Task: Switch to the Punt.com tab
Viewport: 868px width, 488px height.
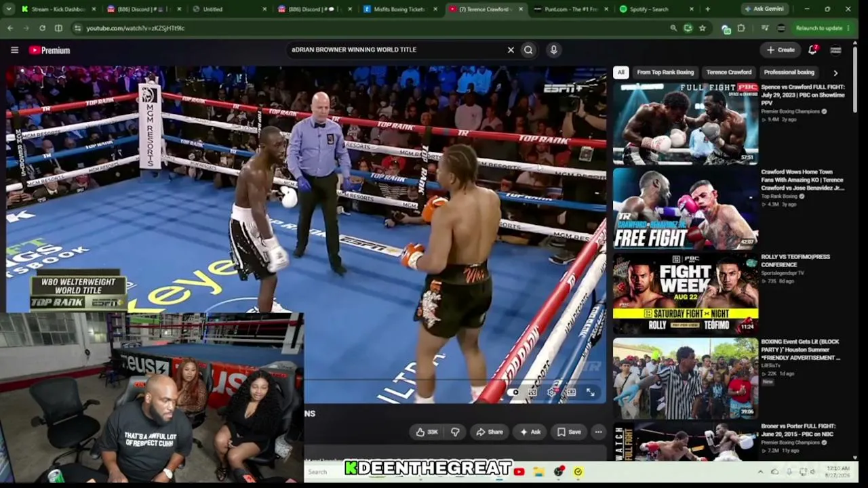Action: click(569, 9)
